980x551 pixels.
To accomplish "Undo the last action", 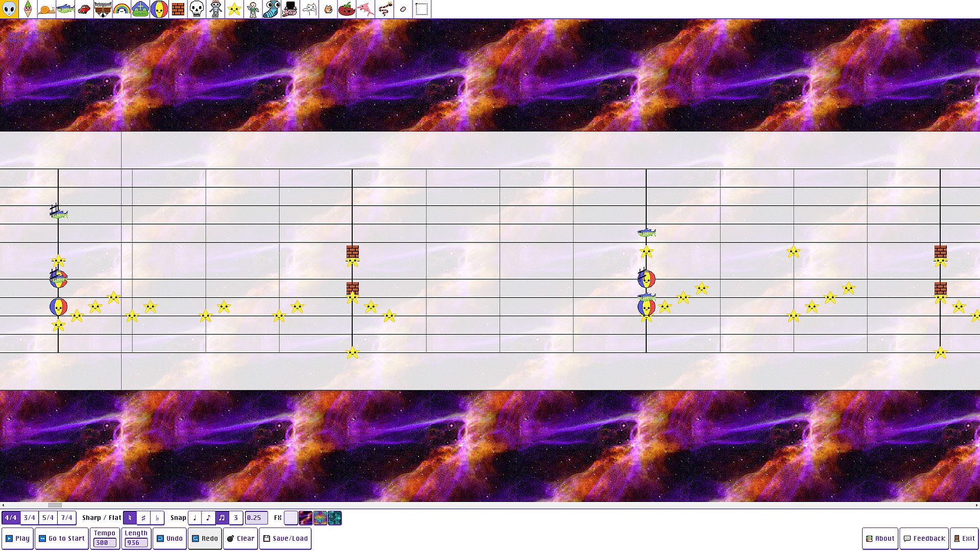I will point(169,538).
